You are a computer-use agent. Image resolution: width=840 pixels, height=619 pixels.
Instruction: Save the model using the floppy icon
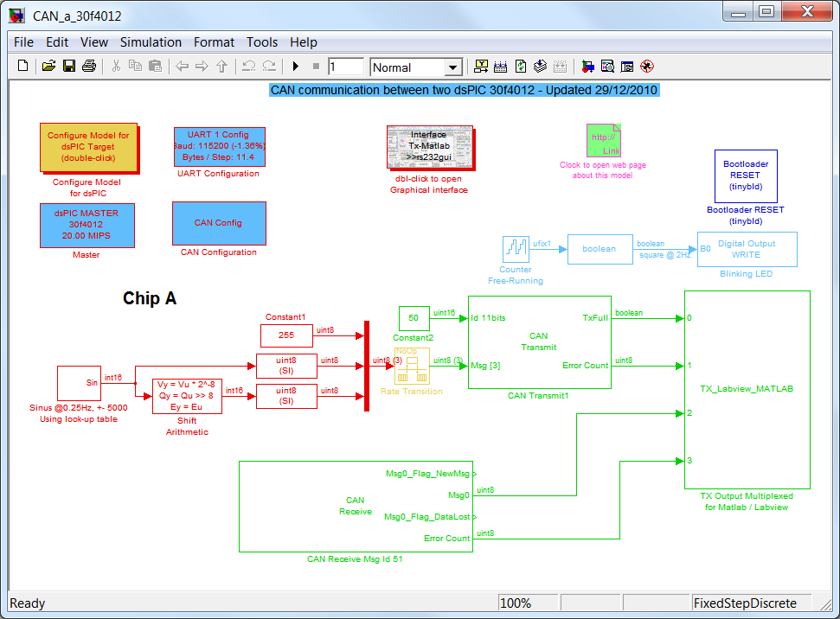68,67
